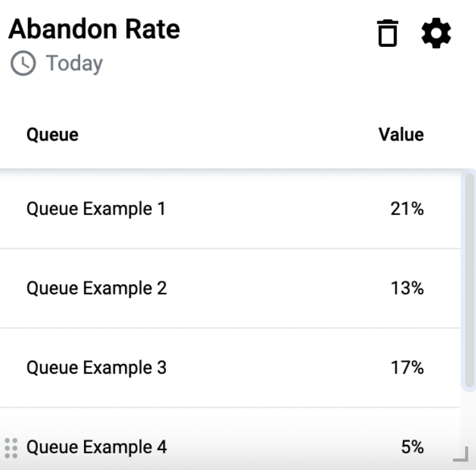Screen dimensions: 476x470
Task: Select the Queue Example 4 name
Action: pos(96,448)
